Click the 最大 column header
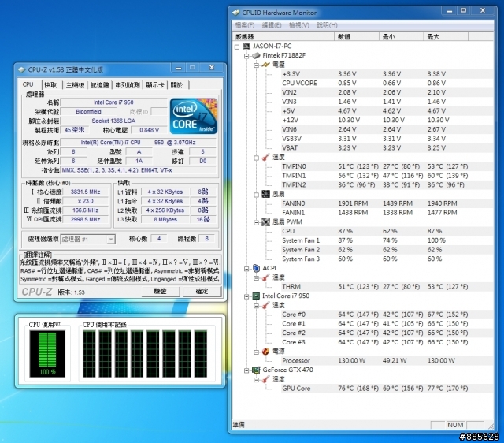The width and height of the screenshot is (504, 443). [x=446, y=37]
